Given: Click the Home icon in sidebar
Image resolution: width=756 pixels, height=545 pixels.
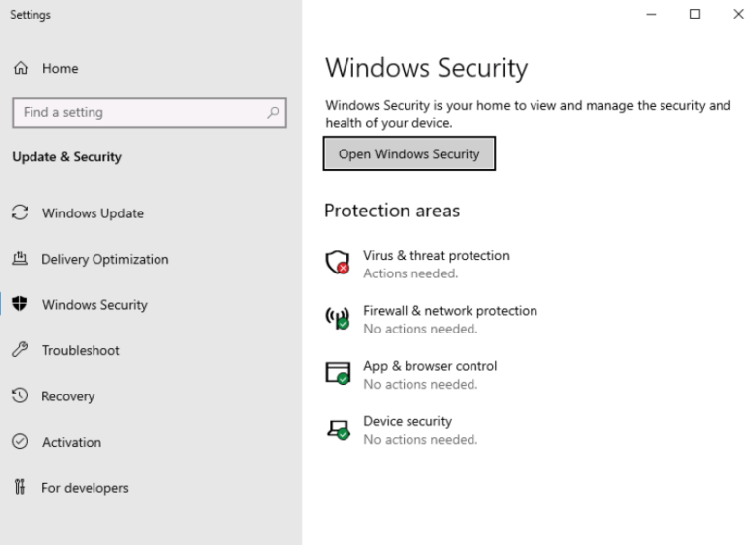Looking at the screenshot, I should pyautogui.click(x=20, y=69).
